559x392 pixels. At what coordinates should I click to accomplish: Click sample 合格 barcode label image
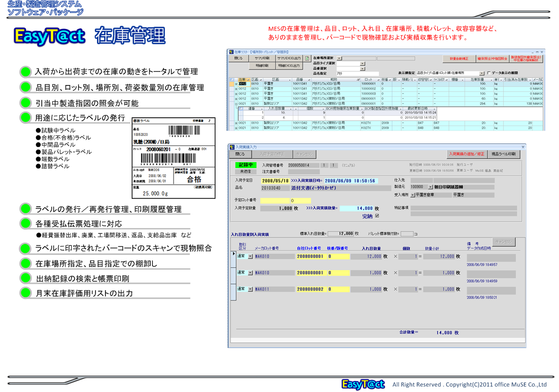173,158
